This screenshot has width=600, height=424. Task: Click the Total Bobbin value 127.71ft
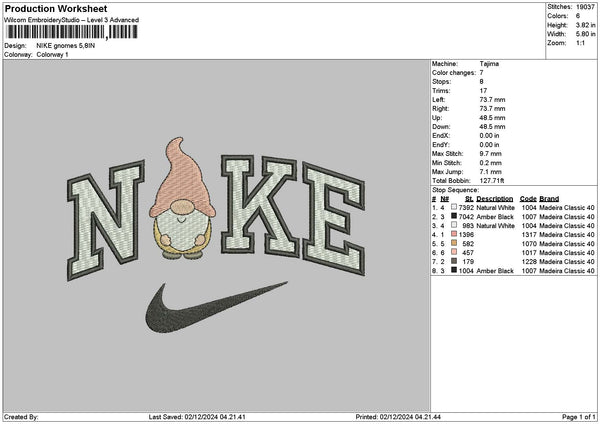click(x=492, y=181)
